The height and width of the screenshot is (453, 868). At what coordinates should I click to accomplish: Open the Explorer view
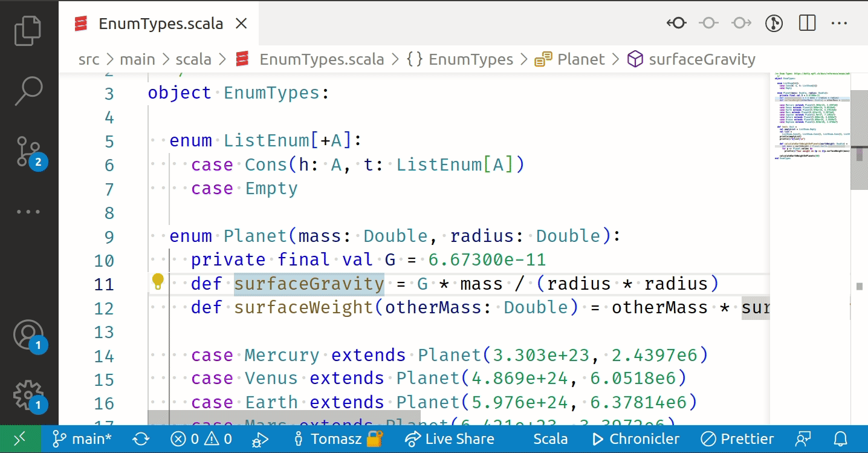(x=28, y=30)
